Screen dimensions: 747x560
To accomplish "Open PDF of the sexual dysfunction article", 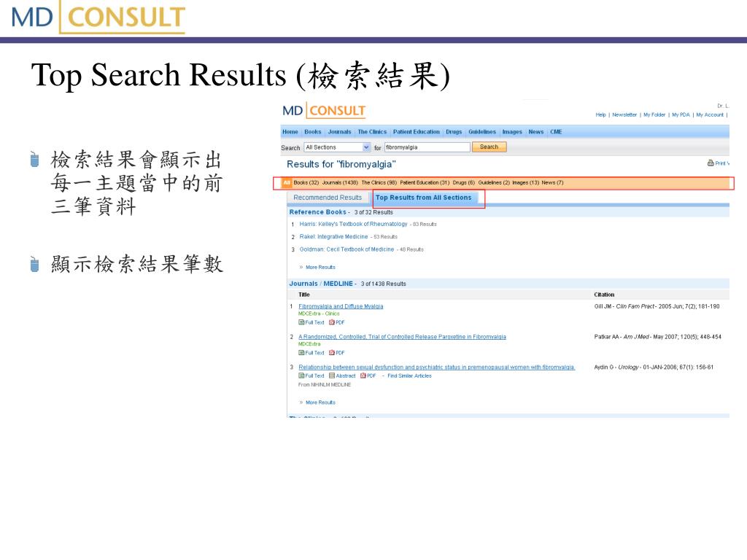I will [x=368, y=376].
